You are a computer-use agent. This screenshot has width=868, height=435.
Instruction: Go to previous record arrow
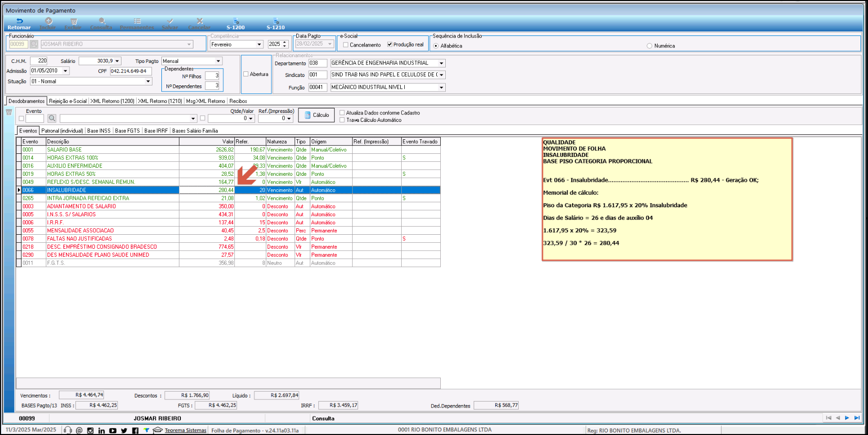tap(838, 418)
